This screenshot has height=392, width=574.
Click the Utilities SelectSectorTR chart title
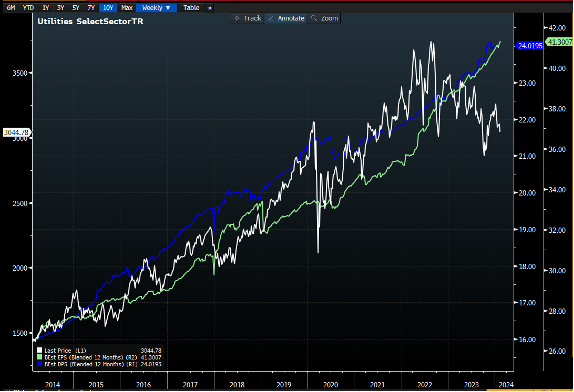click(x=90, y=21)
